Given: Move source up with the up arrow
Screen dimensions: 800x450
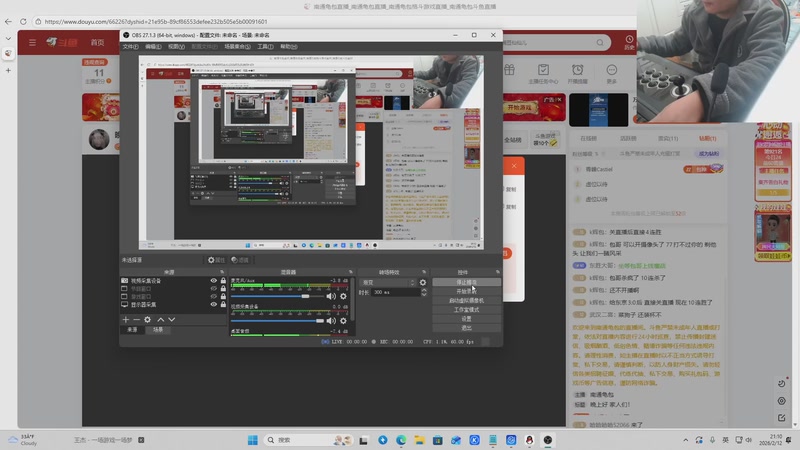Looking at the screenshot, I should [x=161, y=319].
